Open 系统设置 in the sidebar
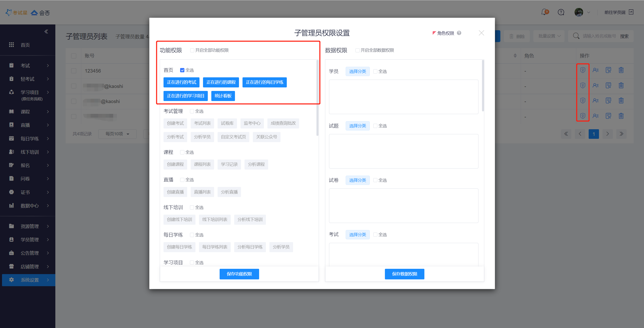Image resolution: width=644 pixels, height=328 pixels. (30, 280)
